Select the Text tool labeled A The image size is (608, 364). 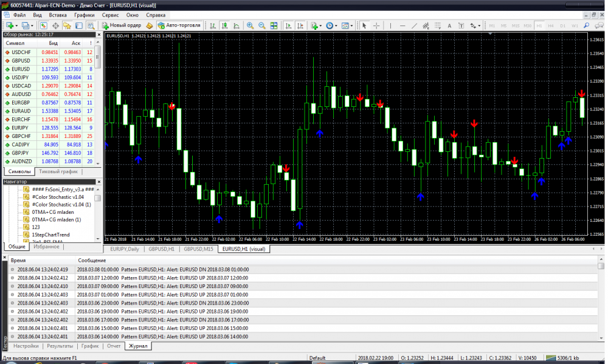pos(449,26)
